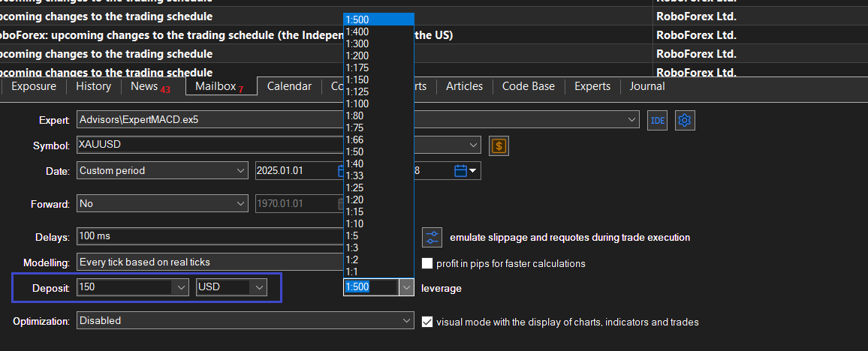Expand the Optimization dropdown
Image resolution: width=868 pixels, height=351 pixels.
tap(405, 321)
